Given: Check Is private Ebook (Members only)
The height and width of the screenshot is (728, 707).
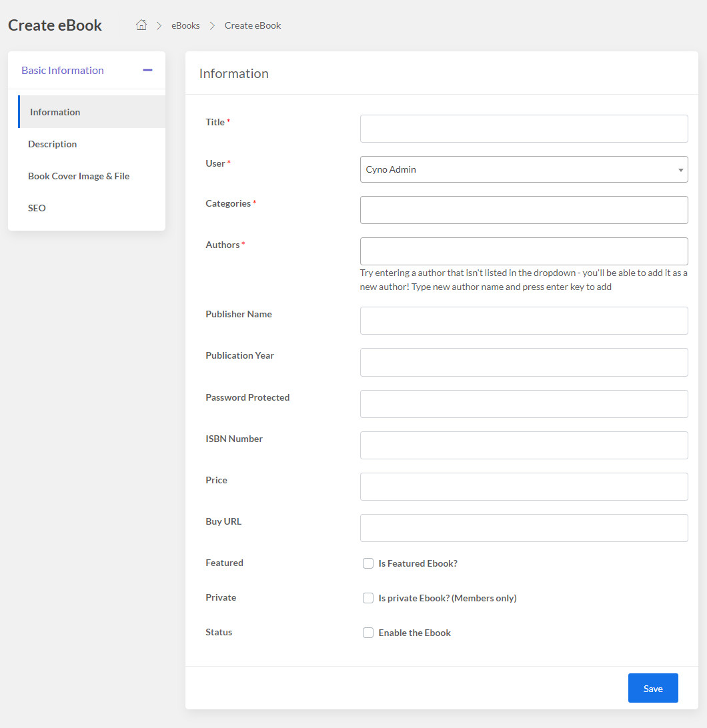Looking at the screenshot, I should [368, 598].
